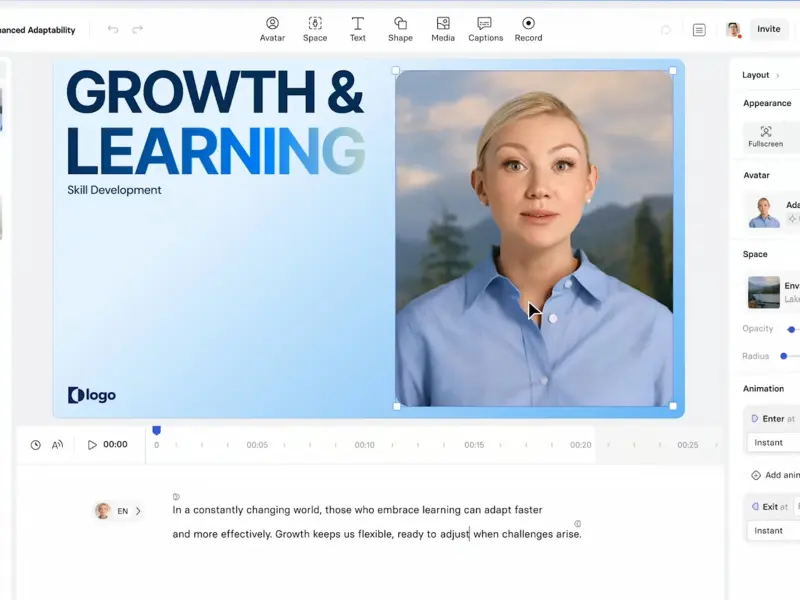
Task: Expand the EN voice language chevron
Action: coord(138,511)
